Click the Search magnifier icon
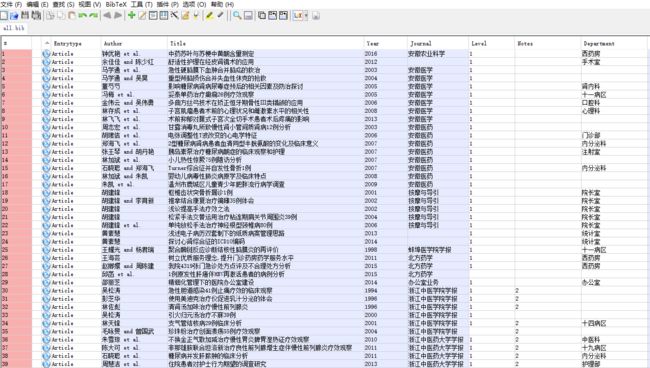This screenshot has width=650, height=368. (237, 16)
